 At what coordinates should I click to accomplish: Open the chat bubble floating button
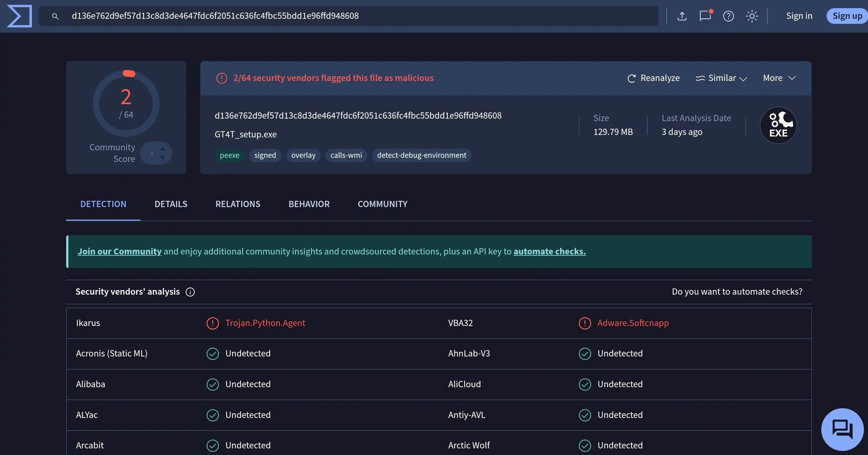[842, 429]
